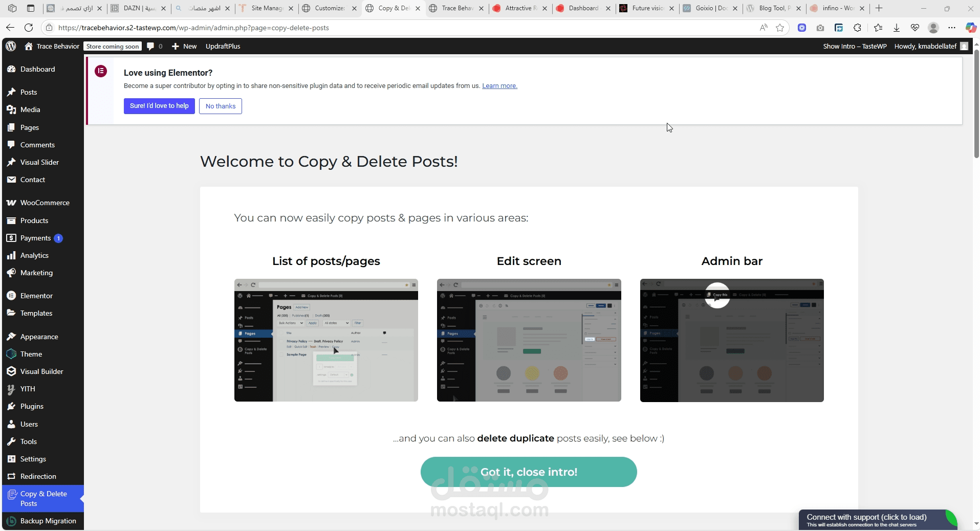Open Templates in the sidebar

point(43,313)
